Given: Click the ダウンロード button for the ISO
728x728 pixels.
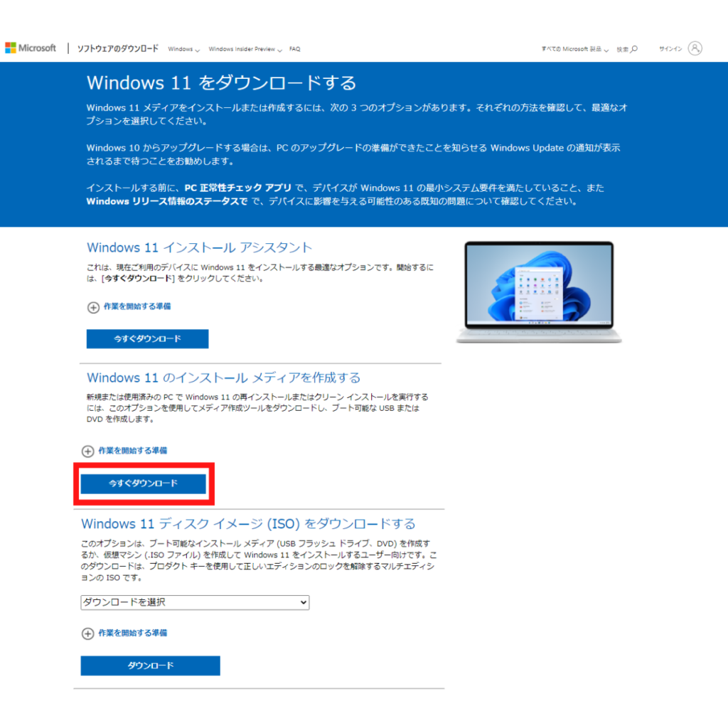Looking at the screenshot, I should tap(151, 665).
